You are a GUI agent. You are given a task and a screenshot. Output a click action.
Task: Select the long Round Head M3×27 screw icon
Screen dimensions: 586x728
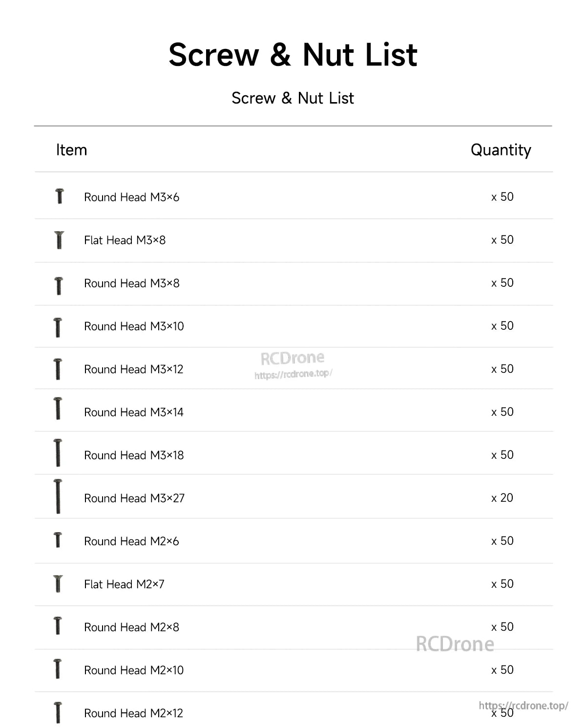(x=58, y=496)
